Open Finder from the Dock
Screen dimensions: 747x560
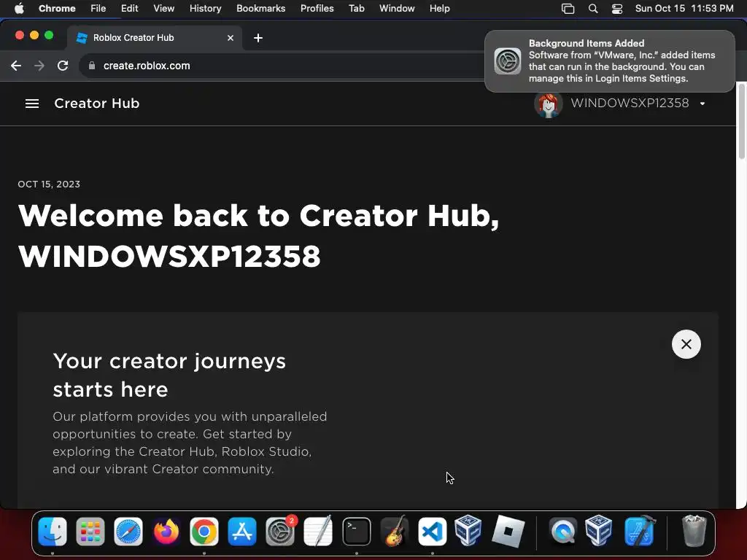(53, 532)
